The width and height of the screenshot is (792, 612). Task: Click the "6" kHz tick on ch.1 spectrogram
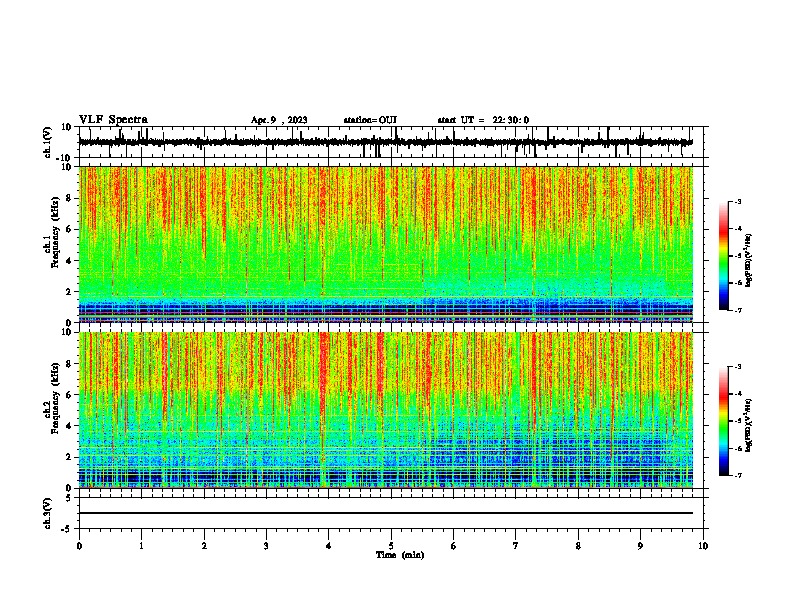69,229
